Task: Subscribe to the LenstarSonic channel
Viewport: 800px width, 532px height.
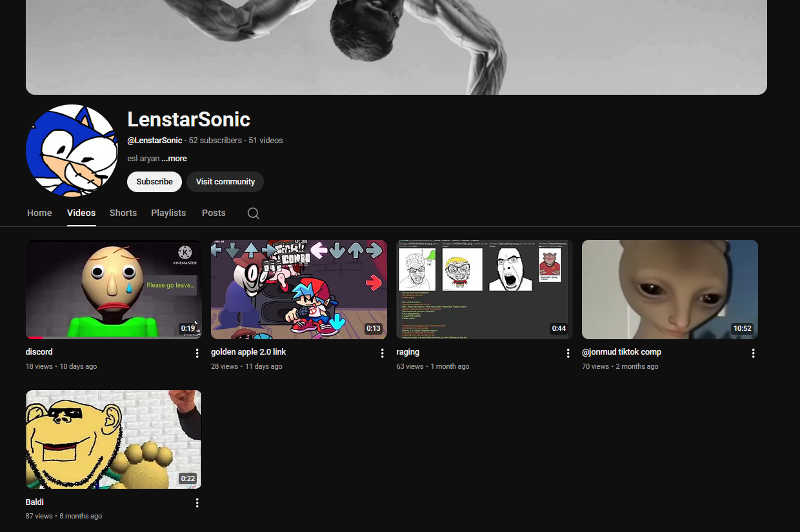Action: pyautogui.click(x=154, y=182)
